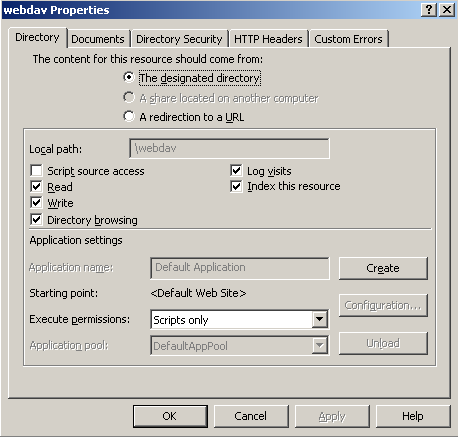Click the Local path text field
458x437 pixels.
tap(229, 148)
